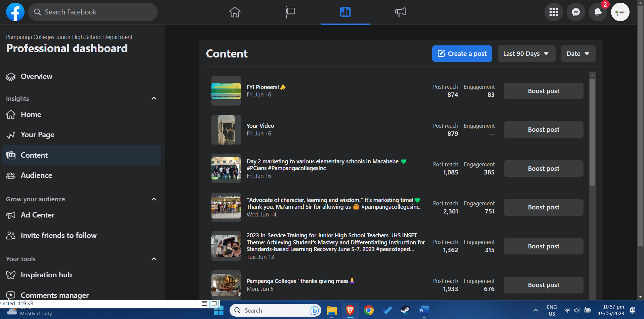The width and height of the screenshot is (644, 319).
Task: Click the Windows taskbar Search box
Action: 275,310
